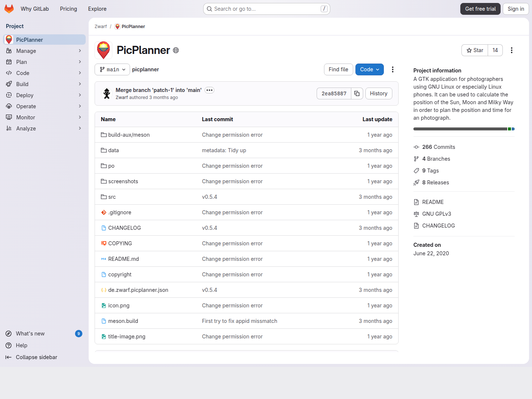Open the Code clone dropdown
Screen dimensions: 532x399
point(369,69)
